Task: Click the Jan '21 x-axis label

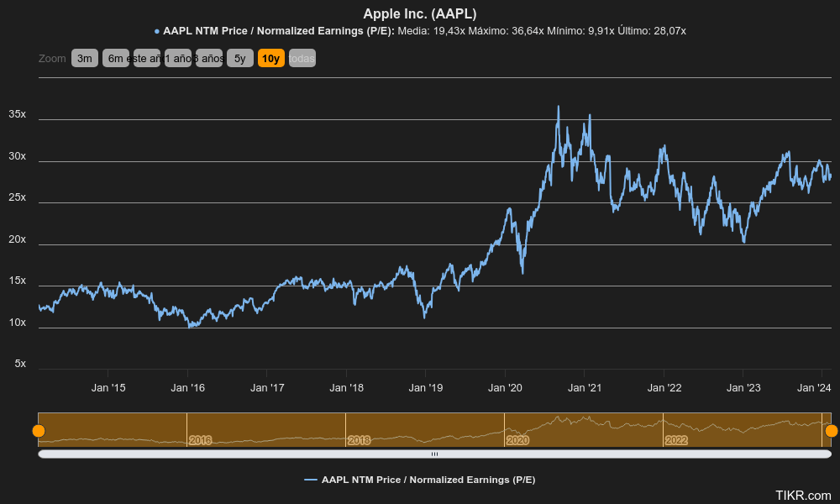Action: 585,388
